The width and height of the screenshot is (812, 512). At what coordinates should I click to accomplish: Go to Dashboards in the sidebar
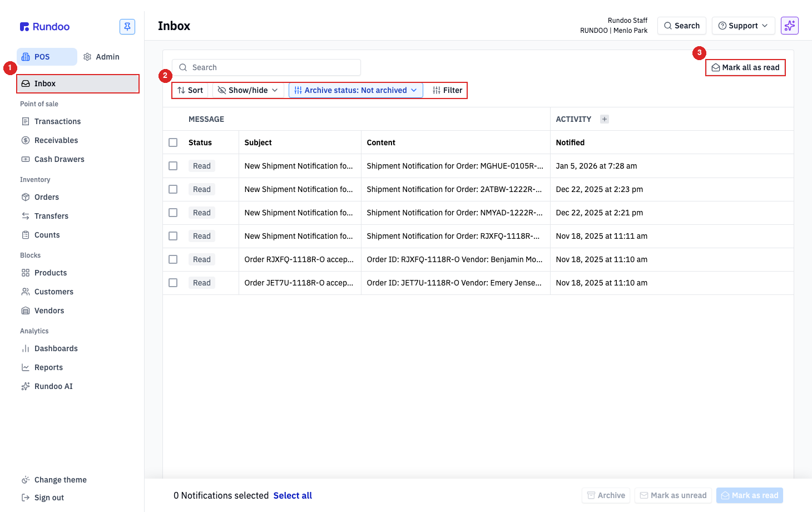[78, 348]
